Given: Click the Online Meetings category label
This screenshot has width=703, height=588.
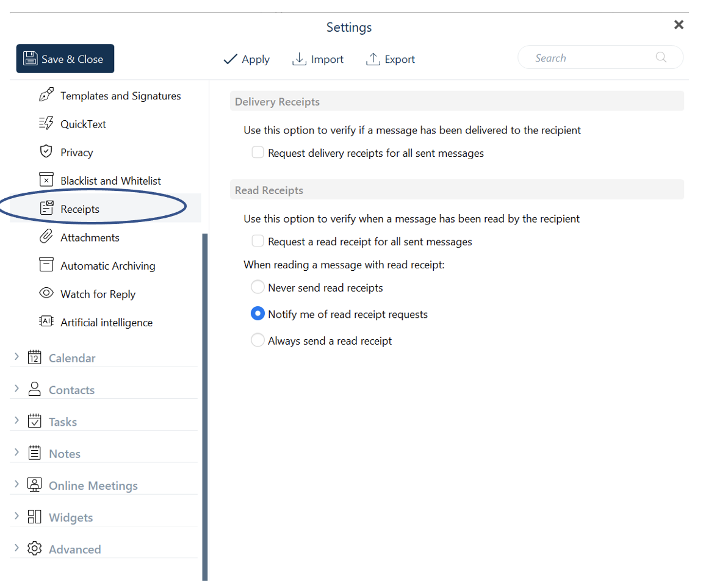Looking at the screenshot, I should (93, 486).
